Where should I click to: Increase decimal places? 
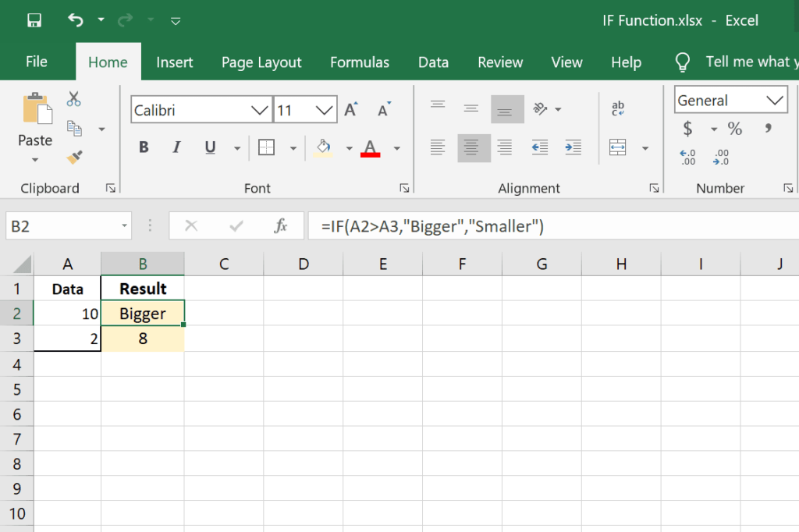tap(688, 157)
